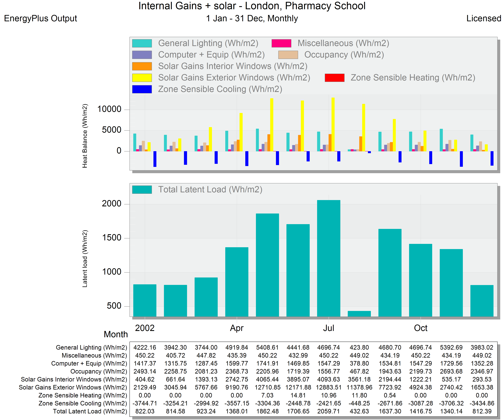Click the 'Apr' x-axis label
The height and width of the screenshot is (420, 504).
[237, 328]
